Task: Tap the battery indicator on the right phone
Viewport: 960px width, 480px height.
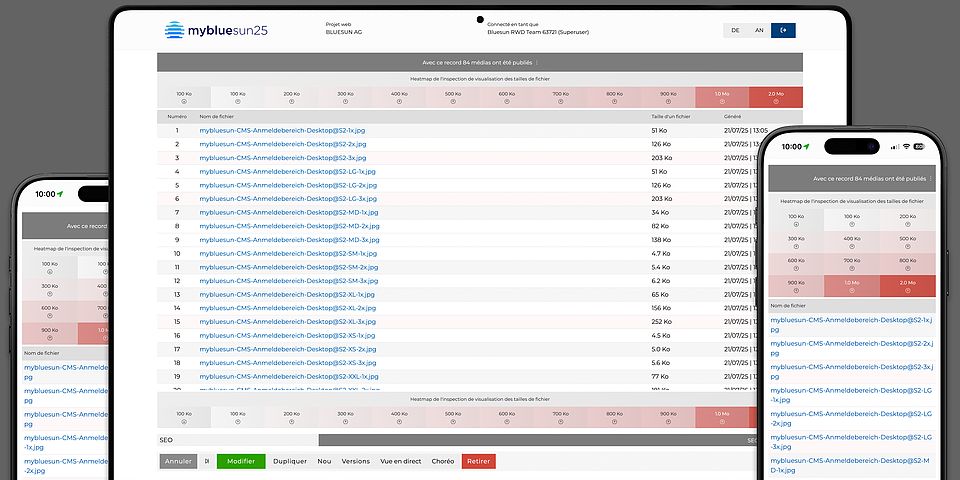Action: [918, 146]
